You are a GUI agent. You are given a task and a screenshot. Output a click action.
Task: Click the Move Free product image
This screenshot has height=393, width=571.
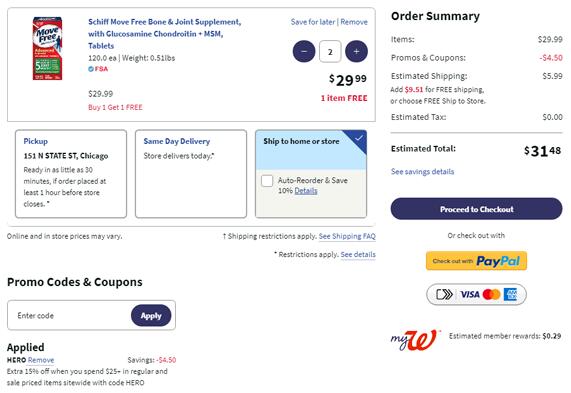pyautogui.click(x=47, y=48)
